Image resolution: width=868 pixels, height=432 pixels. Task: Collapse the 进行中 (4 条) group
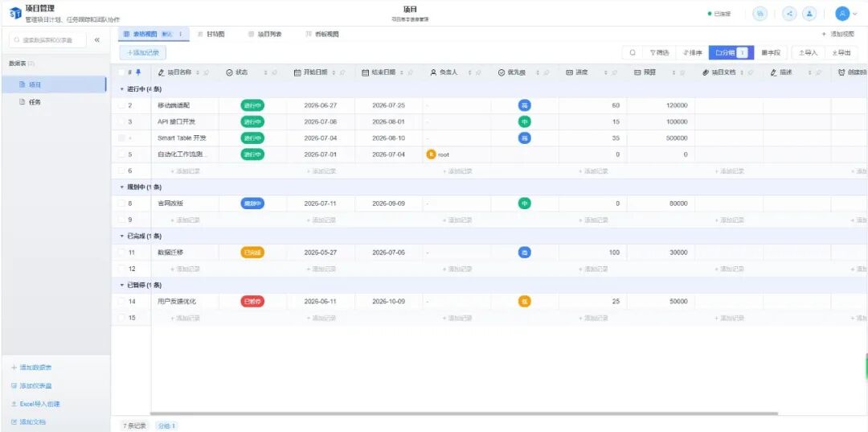point(122,89)
